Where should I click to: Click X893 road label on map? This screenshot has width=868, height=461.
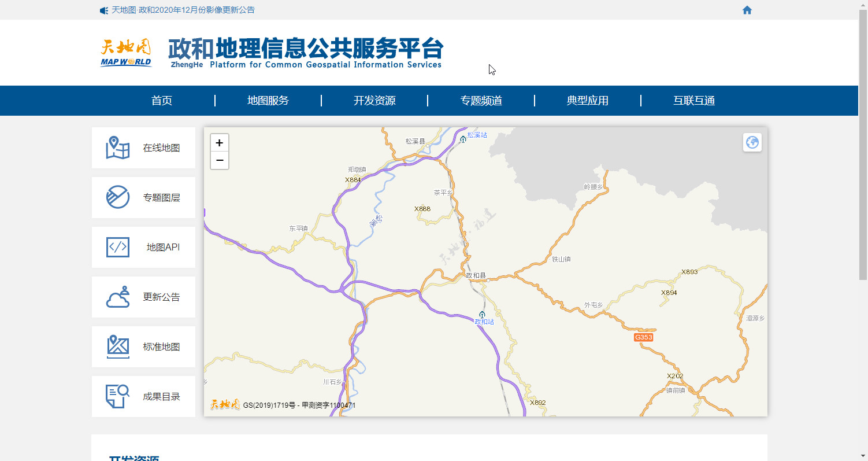click(x=689, y=272)
